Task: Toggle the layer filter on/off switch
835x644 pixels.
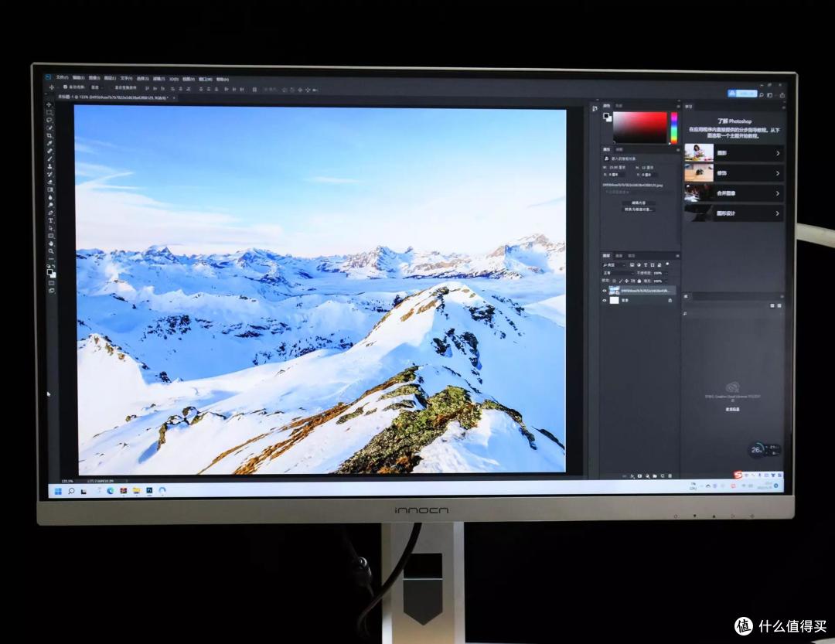Action: coord(667,264)
